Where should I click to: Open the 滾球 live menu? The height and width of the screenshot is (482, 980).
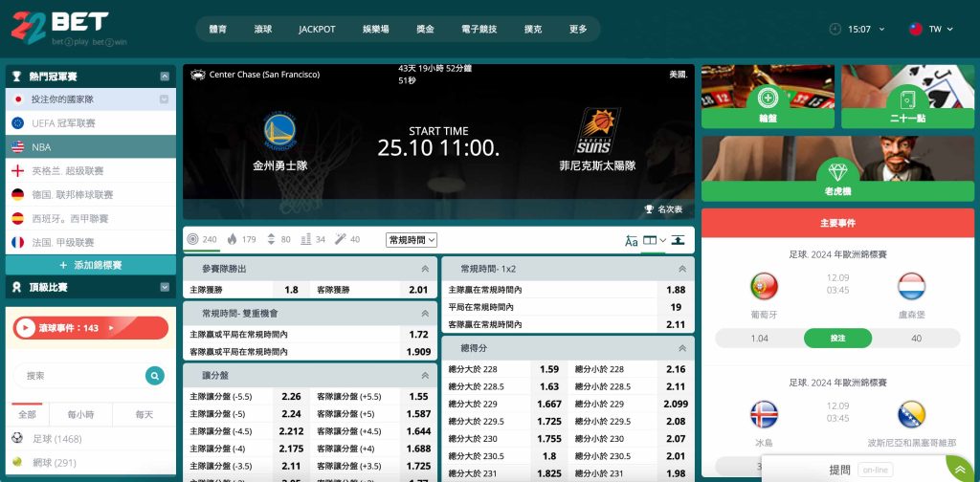coord(263,29)
